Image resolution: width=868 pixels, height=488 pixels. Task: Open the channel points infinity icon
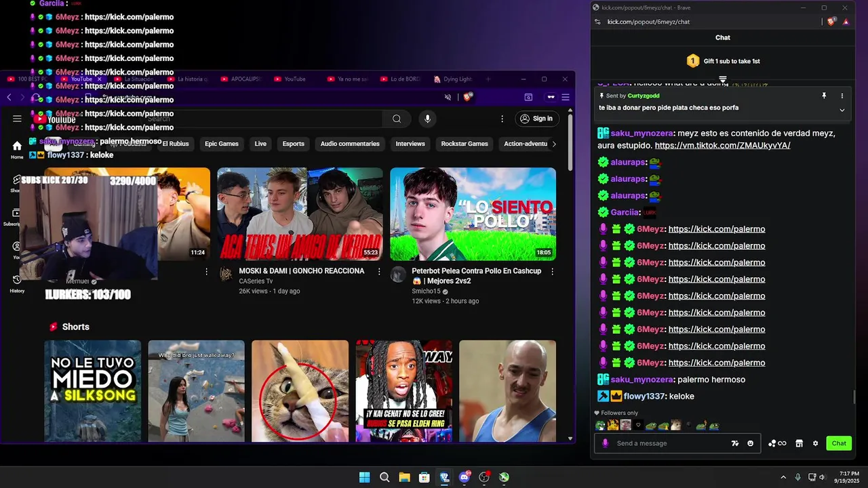coord(777,443)
